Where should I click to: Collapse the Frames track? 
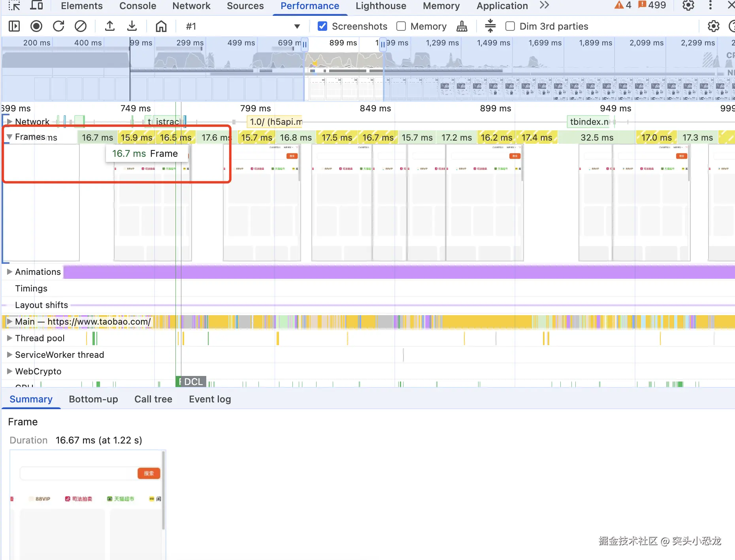(9, 137)
